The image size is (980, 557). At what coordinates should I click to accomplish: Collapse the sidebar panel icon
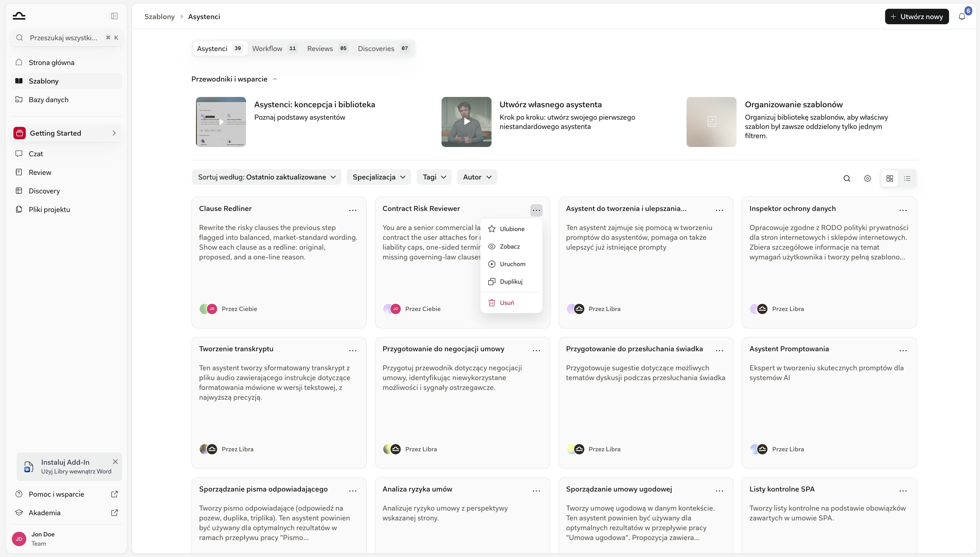[114, 16]
